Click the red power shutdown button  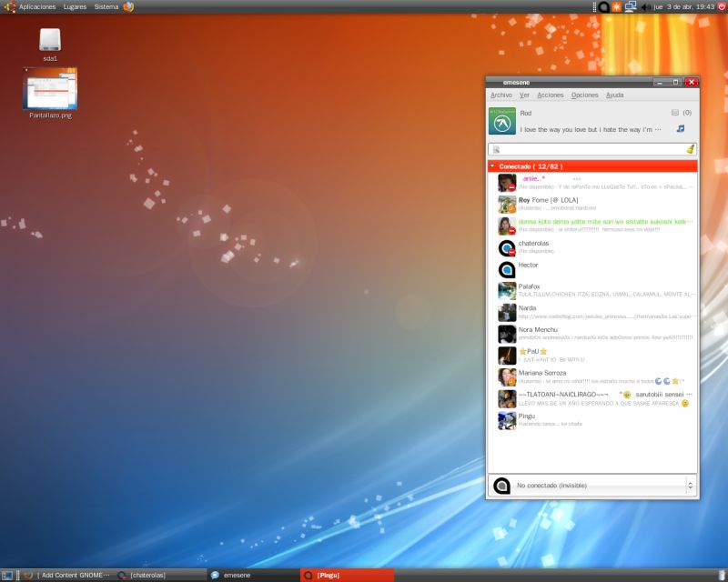click(x=722, y=7)
